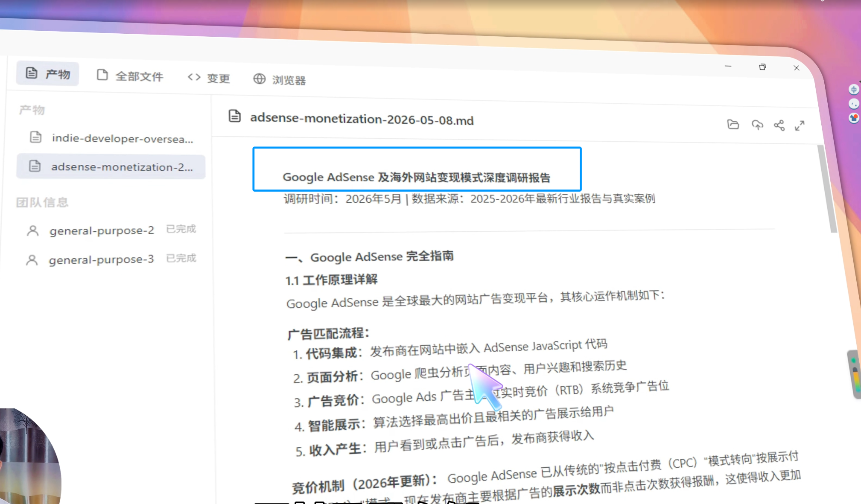Click the '已完成' status next to general-purpose-3
Viewport: 861px width, 504px height.
coord(181,258)
